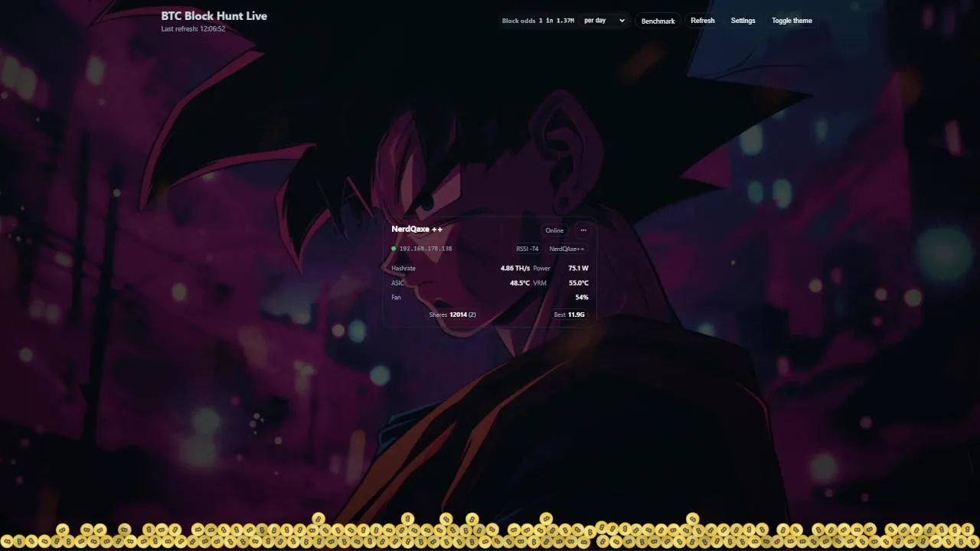The image size is (980, 551).
Task: Click the BTC Block Hunt Live title
Action: pyautogui.click(x=214, y=16)
